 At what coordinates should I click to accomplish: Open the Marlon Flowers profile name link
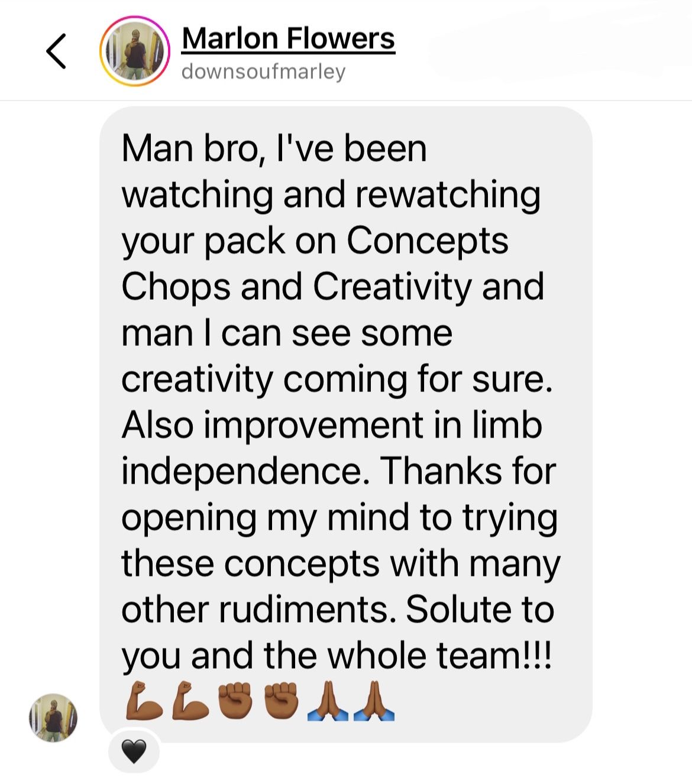pyautogui.click(x=288, y=38)
